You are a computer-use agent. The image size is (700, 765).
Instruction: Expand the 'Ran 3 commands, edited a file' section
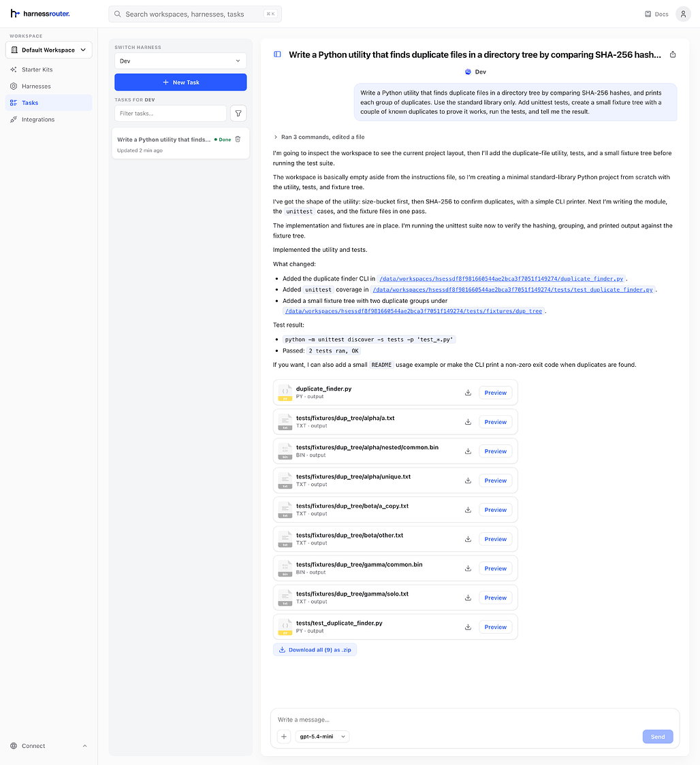(x=319, y=137)
